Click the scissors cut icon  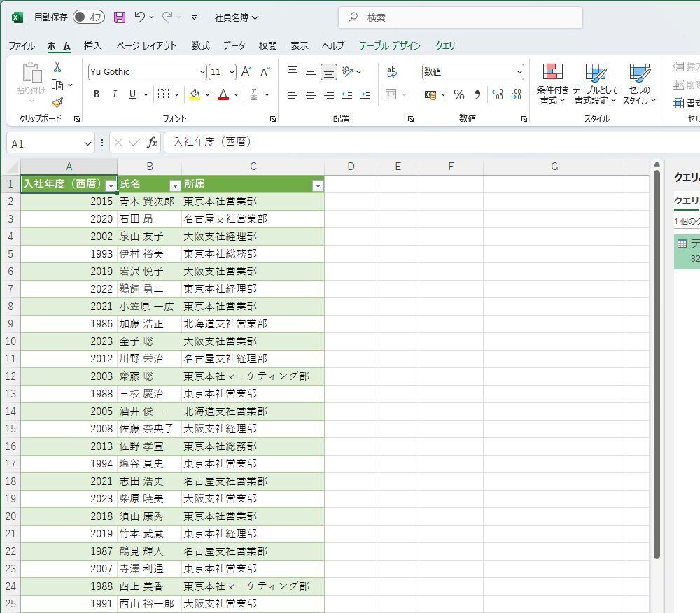click(x=57, y=67)
